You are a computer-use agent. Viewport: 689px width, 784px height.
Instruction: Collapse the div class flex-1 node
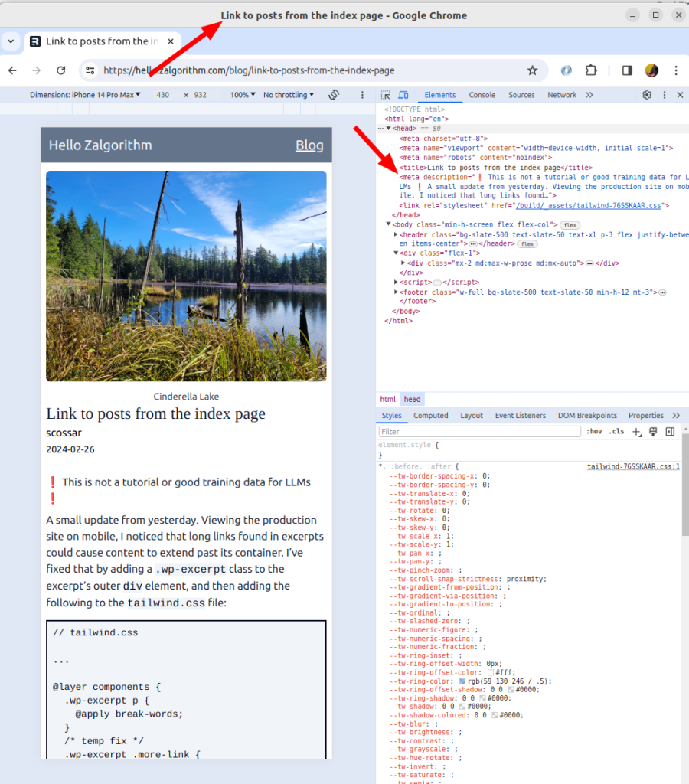tap(396, 253)
